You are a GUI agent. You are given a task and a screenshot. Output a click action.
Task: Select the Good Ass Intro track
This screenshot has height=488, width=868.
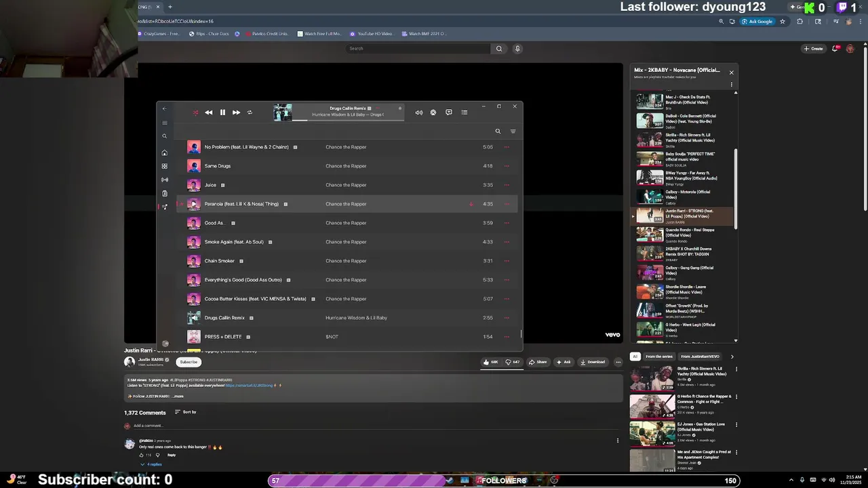click(347, 223)
